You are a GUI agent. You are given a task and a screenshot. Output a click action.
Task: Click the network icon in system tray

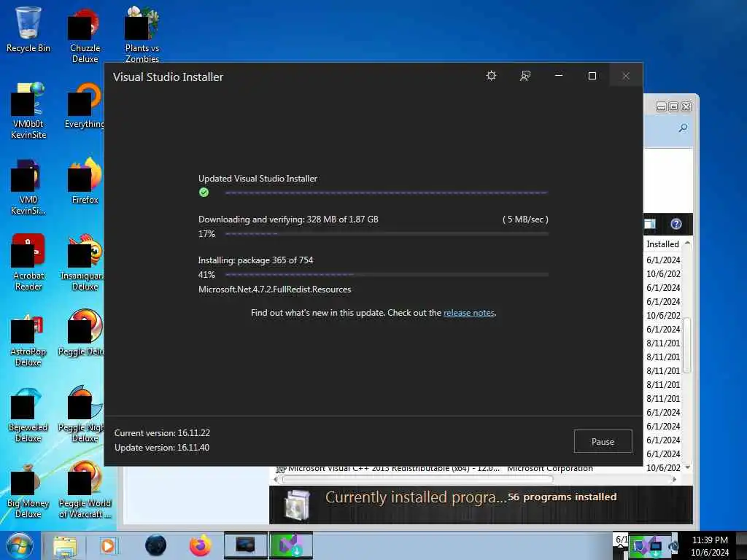(654, 547)
